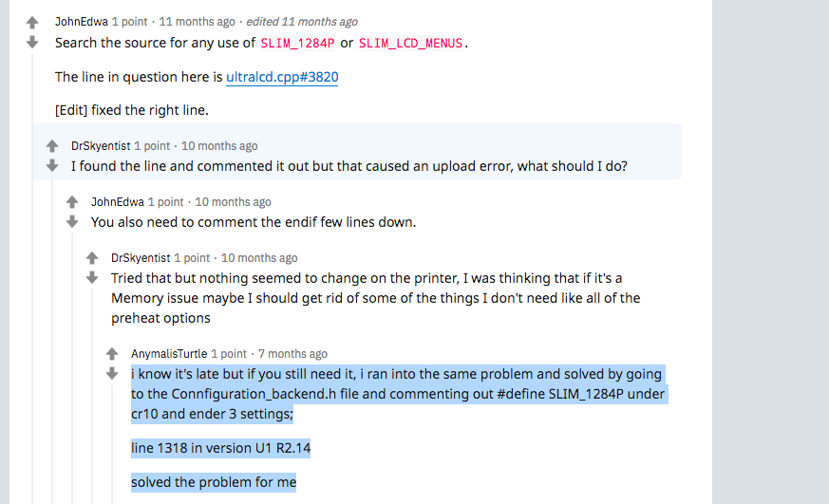Downvote JohnEdwa's top comment about SLIM_1284P
Viewport: 829px width, 504px height.
click(32, 42)
